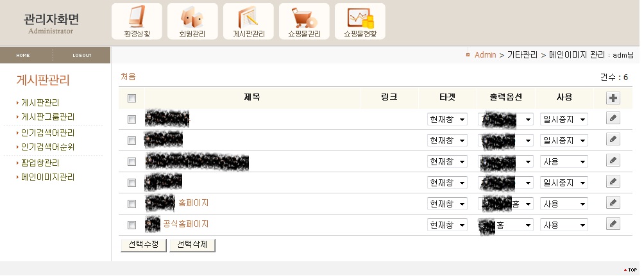Select 게시판그룹관리 in the left sidebar

pos(48,117)
